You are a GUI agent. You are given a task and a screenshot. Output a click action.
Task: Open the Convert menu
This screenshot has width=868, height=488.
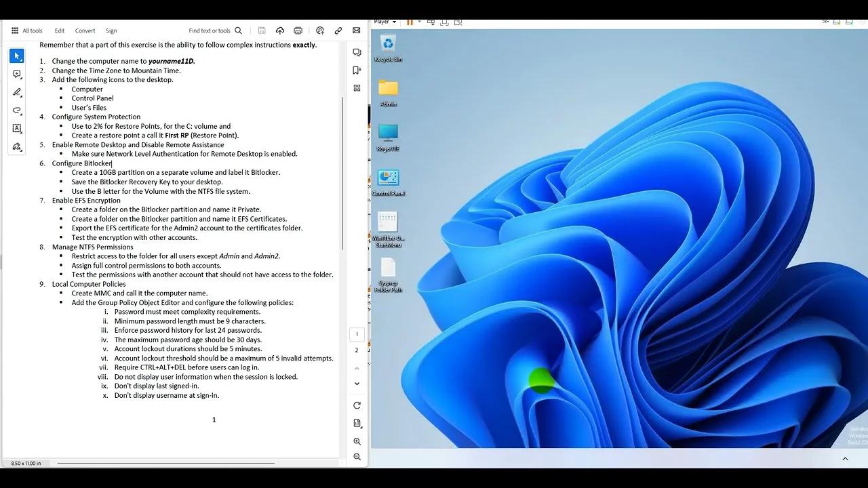pyautogui.click(x=85, y=30)
